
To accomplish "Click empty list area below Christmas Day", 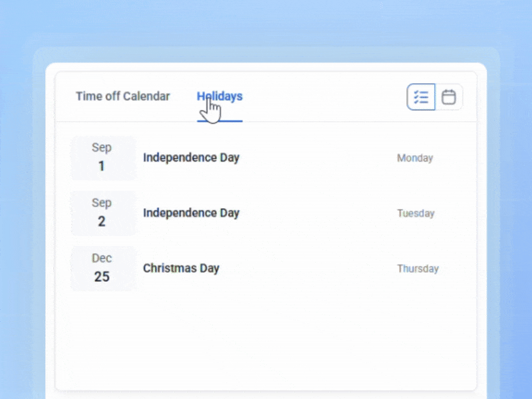I will coord(266,339).
